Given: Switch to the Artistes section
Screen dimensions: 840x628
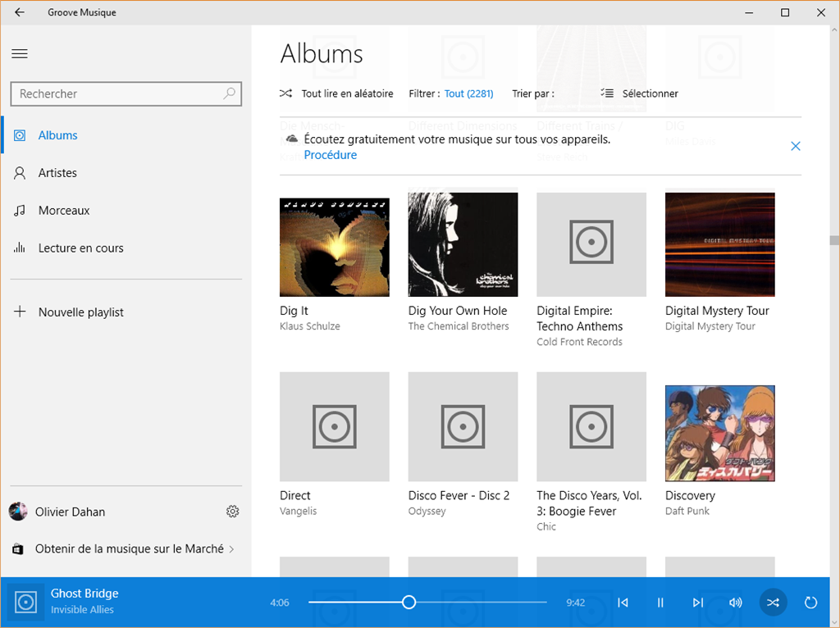Looking at the screenshot, I should 57,173.
